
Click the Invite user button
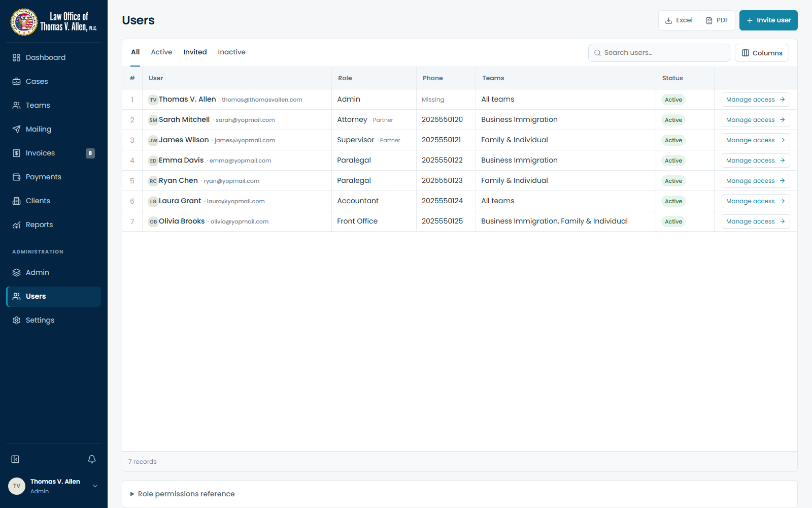(768, 20)
